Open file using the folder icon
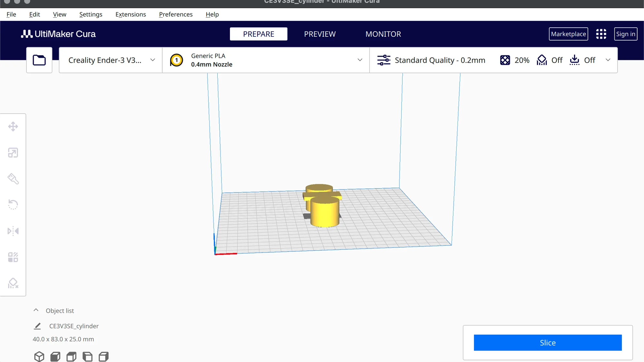The width and height of the screenshot is (644, 362). coord(39,60)
